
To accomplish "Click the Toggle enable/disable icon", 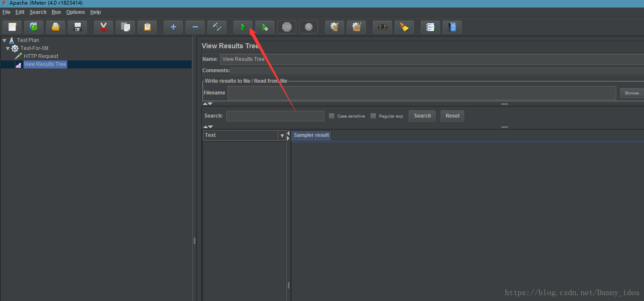I will 217,27.
